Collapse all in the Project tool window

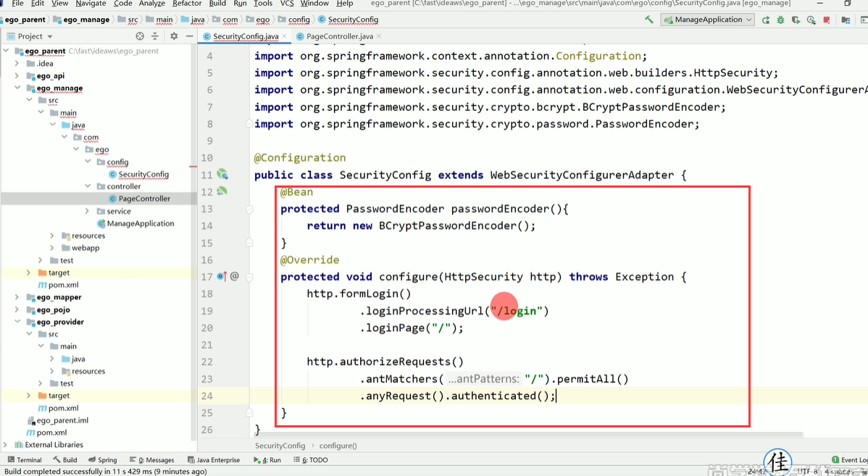coord(155,36)
